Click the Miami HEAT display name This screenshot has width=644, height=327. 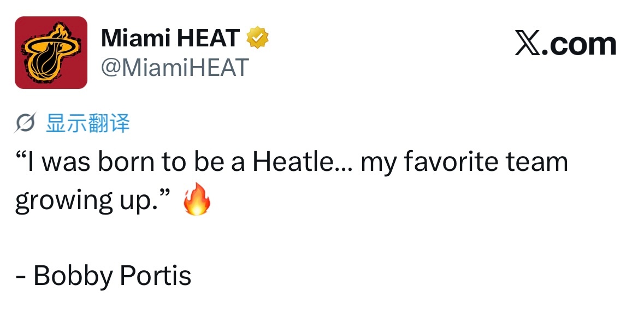click(x=170, y=38)
